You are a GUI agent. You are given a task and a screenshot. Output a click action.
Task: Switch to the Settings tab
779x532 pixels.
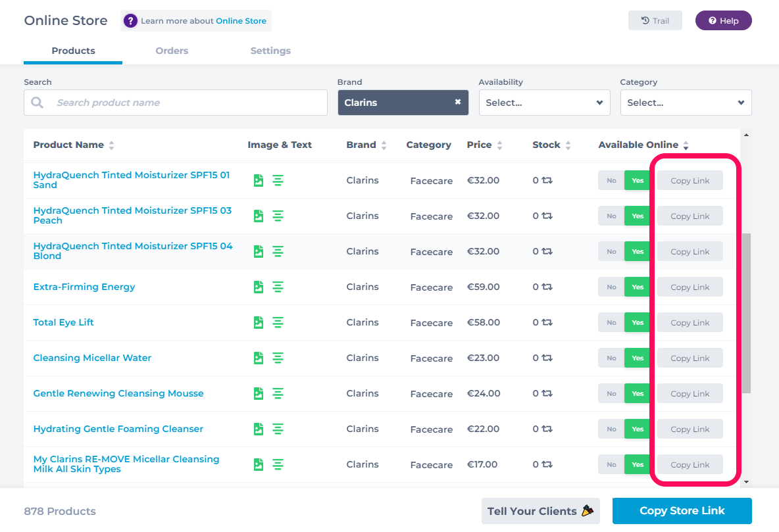270,51
